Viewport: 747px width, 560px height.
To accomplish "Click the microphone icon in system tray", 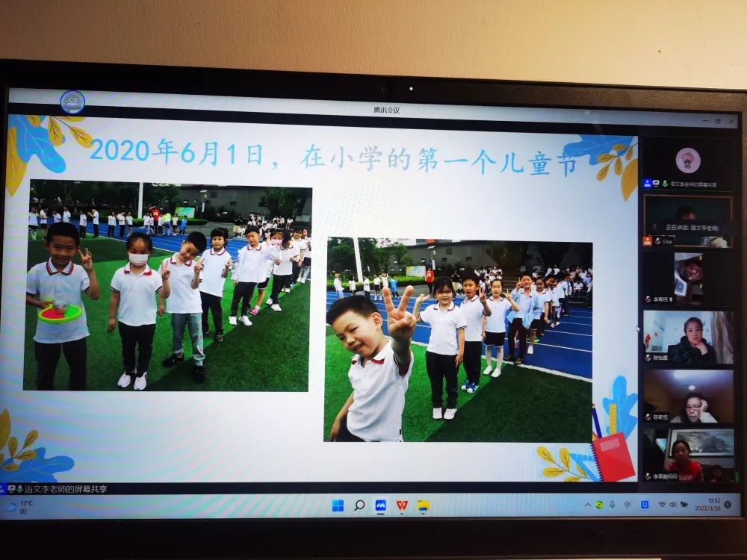I will (x=612, y=505).
